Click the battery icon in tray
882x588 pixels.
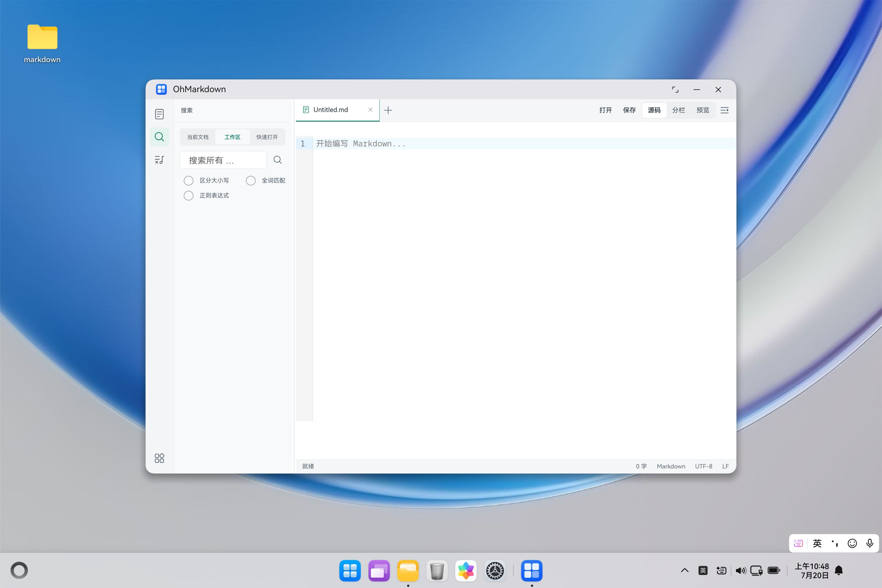(x=774, y=570)
